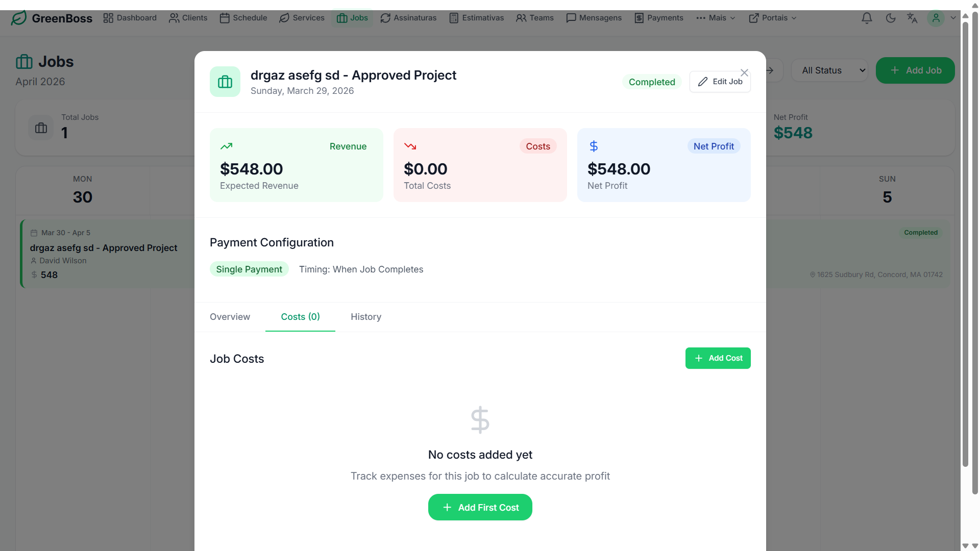Open the All Status filter dropdown
Viewport: 980px width, 551px height.
click(x=829, y=70)
